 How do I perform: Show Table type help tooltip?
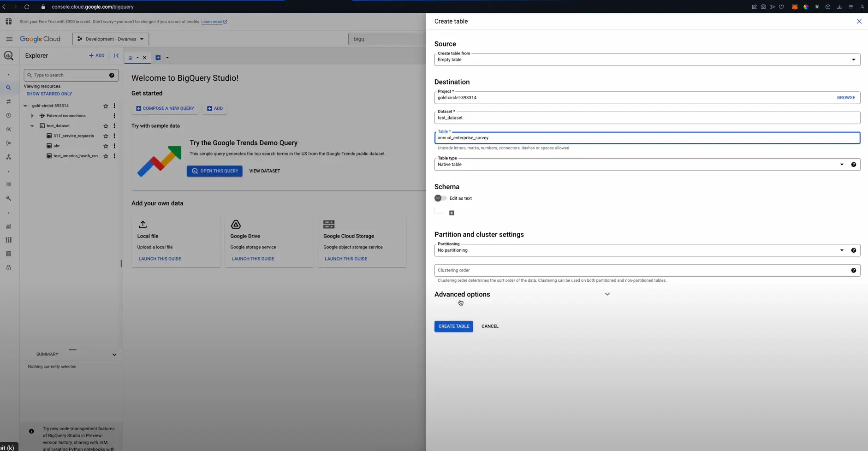click(853, 165)
